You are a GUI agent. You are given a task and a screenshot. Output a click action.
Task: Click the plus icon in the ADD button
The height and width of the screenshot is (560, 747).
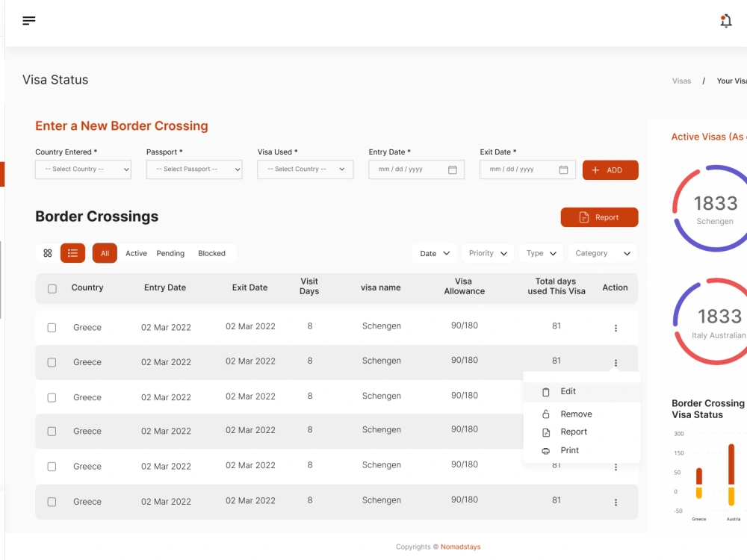[595, 170]
